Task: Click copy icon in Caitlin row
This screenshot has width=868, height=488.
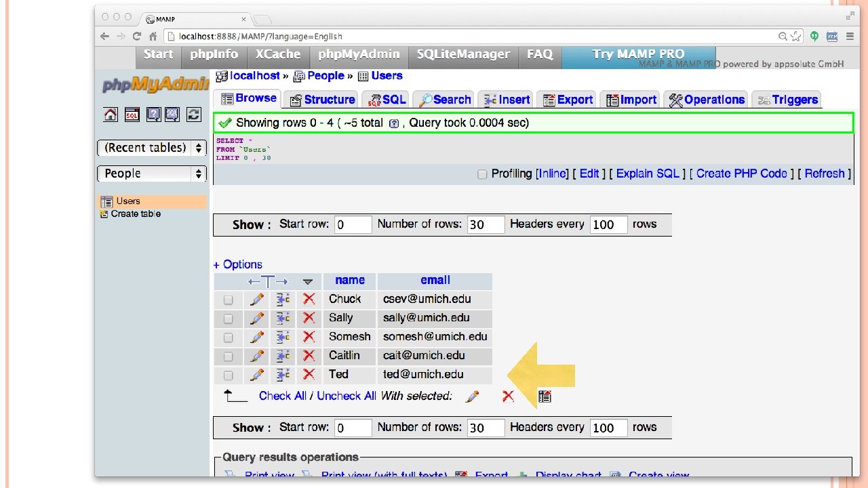Action: 283,356
